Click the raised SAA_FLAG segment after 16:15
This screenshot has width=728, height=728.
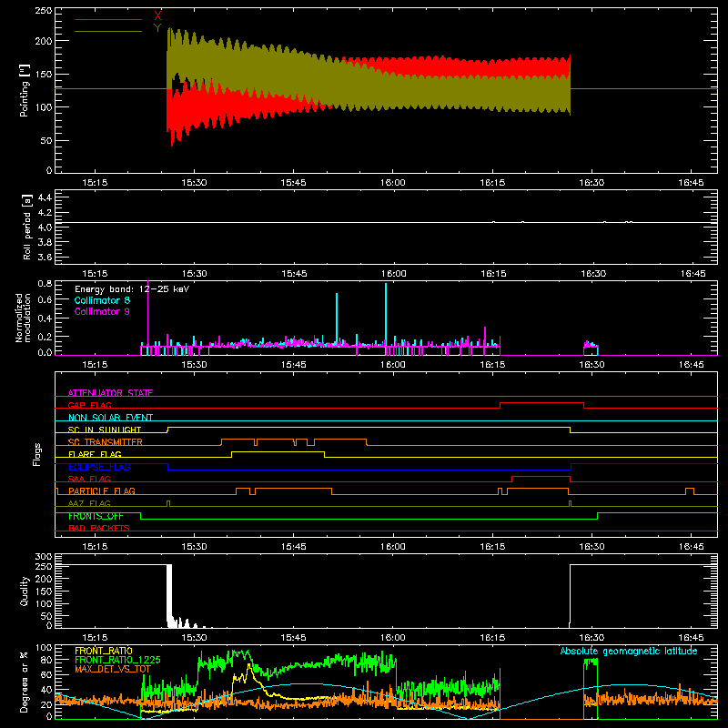point(541,476)
